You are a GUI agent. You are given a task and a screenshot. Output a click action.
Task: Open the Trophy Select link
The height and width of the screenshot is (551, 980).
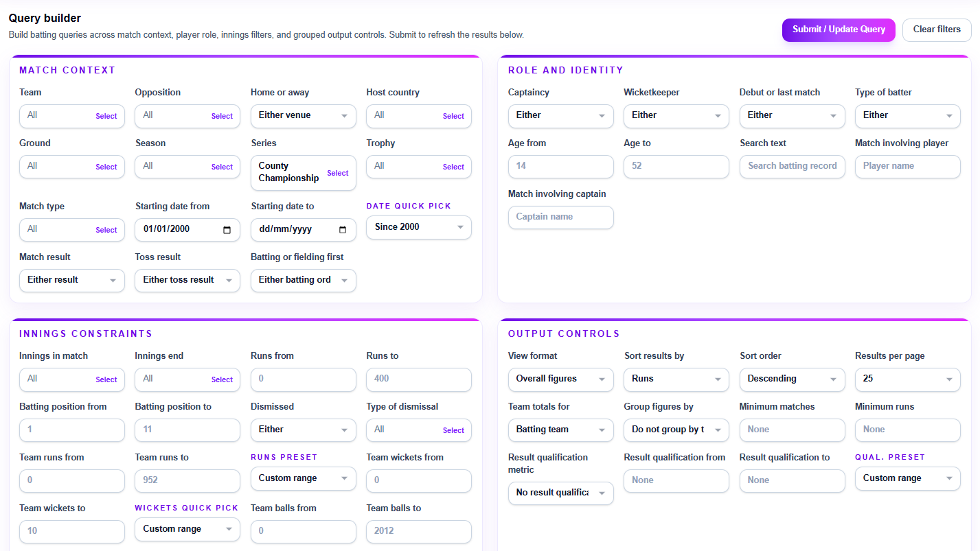click(x=453, y=167)
